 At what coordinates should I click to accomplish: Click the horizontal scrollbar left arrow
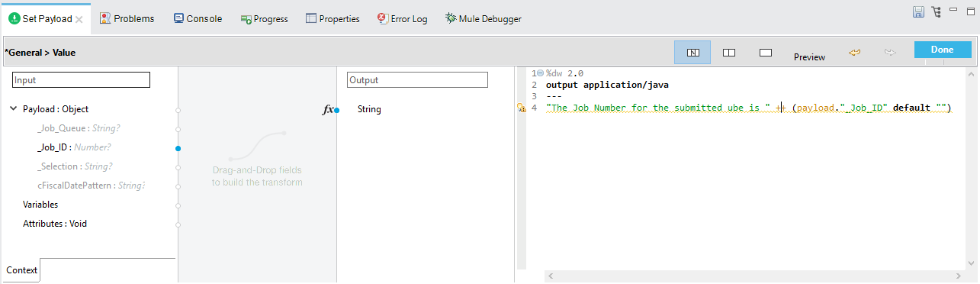551,276
